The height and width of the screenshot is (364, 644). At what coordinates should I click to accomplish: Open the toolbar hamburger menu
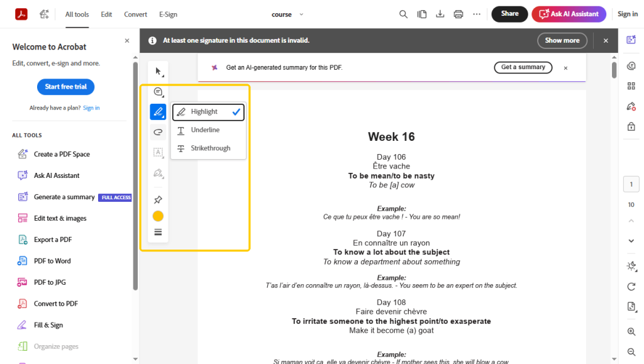[158, 232]
